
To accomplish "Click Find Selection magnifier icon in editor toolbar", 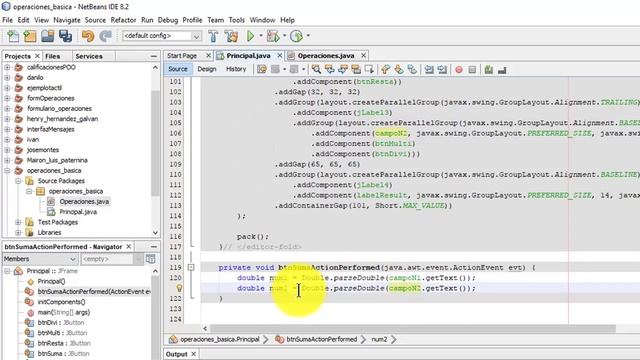I will (x=316, y=69).
